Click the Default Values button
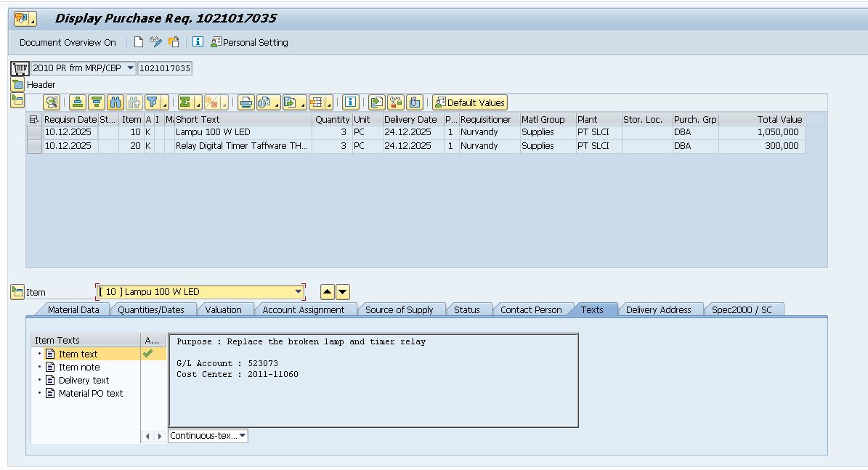The width and height of the screenshot is (868, 470). (x=469, y=102)
